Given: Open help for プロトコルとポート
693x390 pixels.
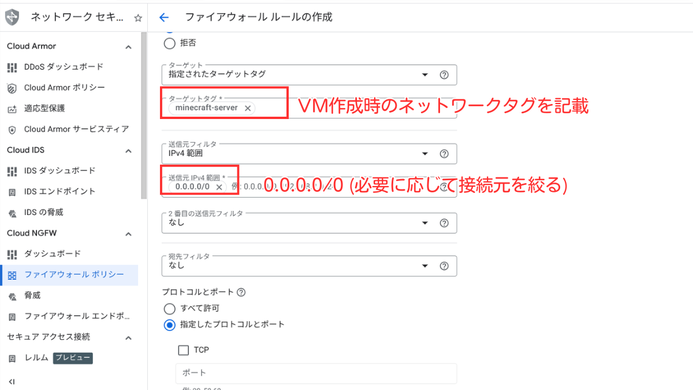Looking at the screenshot, I should (x=241, y=292).
